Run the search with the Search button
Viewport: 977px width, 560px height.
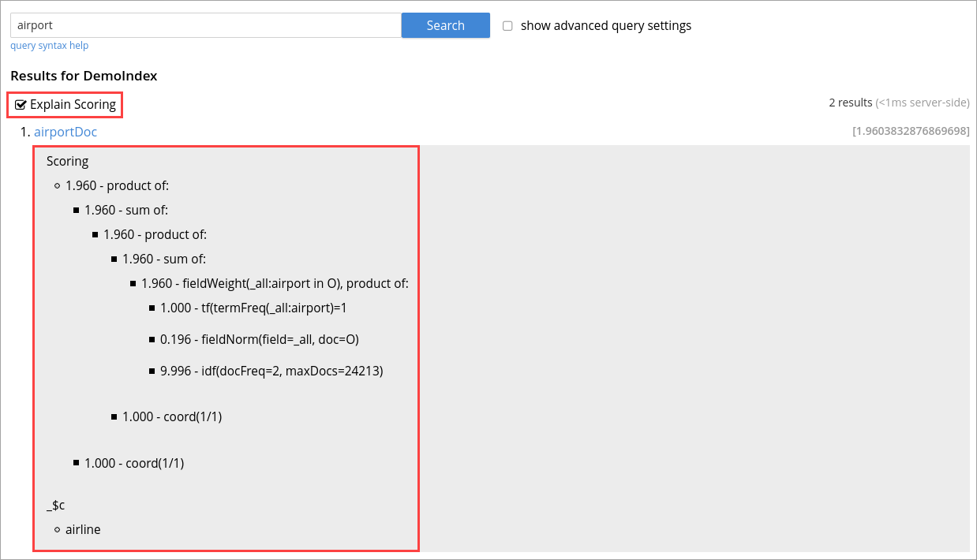(445, 25)
